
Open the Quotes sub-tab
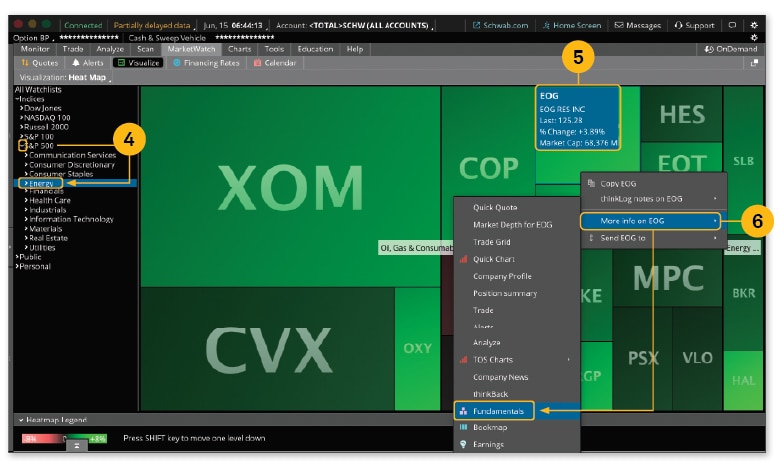coord(40,63)
